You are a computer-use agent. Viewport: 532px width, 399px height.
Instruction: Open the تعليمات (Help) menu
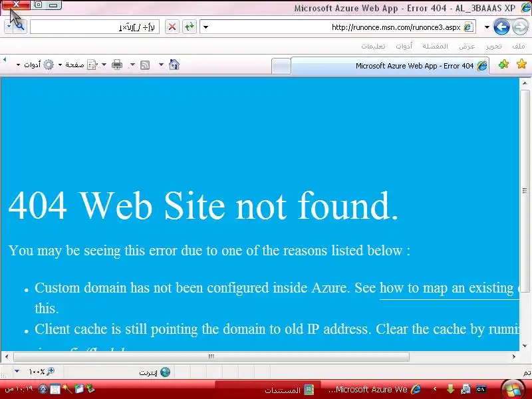click(373, 46)
